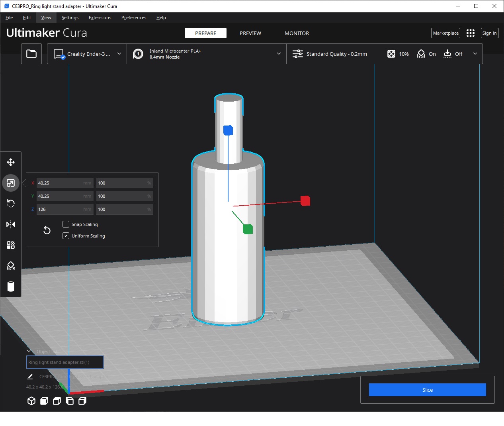This screenshot has height=426, width=504.
Task: Disable Uniform Scaling checkbox
Action: coord(66,236)
